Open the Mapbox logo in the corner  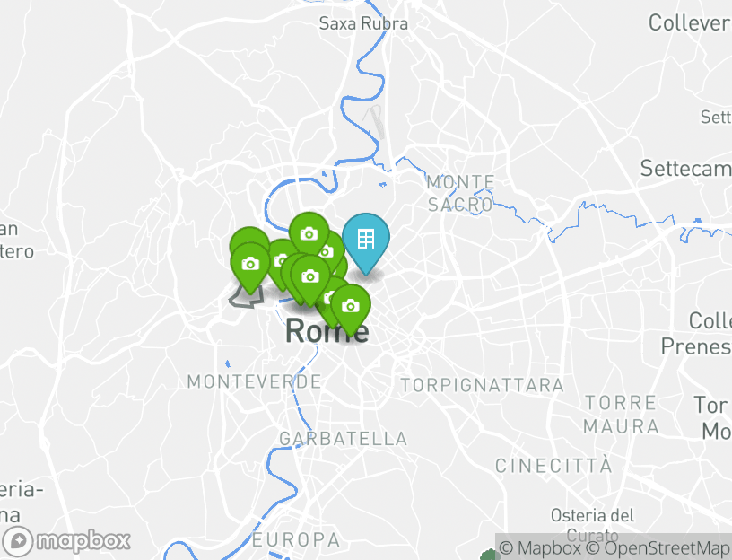coord(65,542)
